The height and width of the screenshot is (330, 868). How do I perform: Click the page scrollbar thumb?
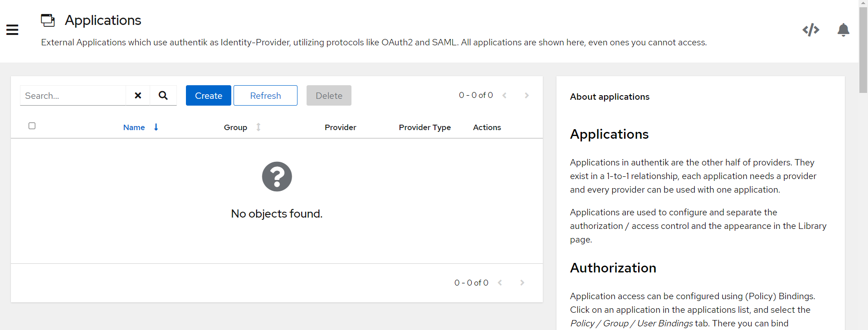click(863, 50)
